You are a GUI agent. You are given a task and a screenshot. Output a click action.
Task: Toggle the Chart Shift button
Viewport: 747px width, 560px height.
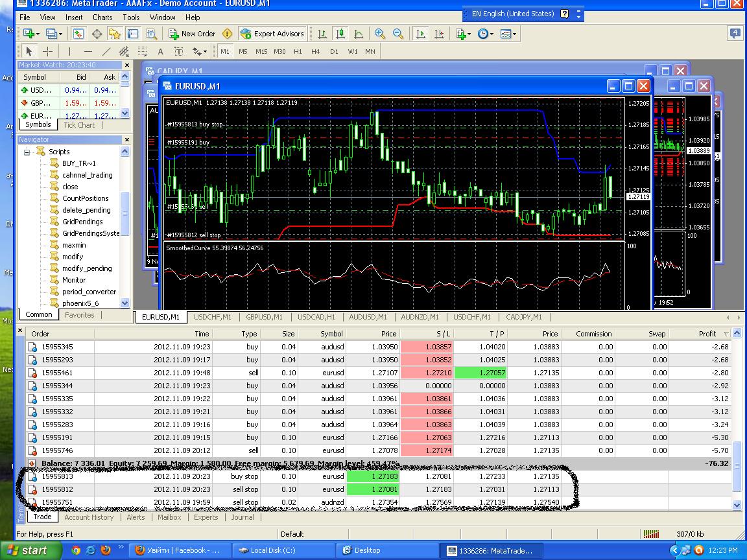(439, 34)
